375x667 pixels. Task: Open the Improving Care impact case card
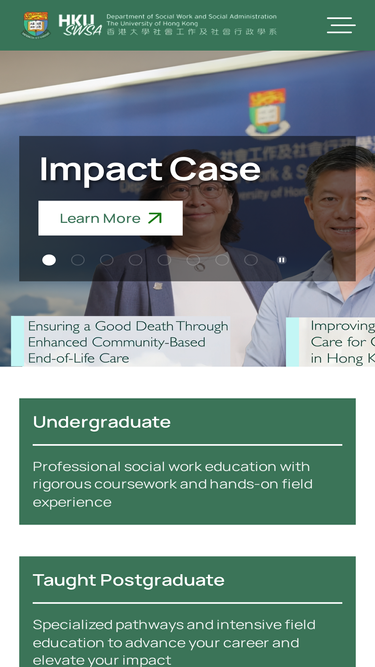coord(330,342)
